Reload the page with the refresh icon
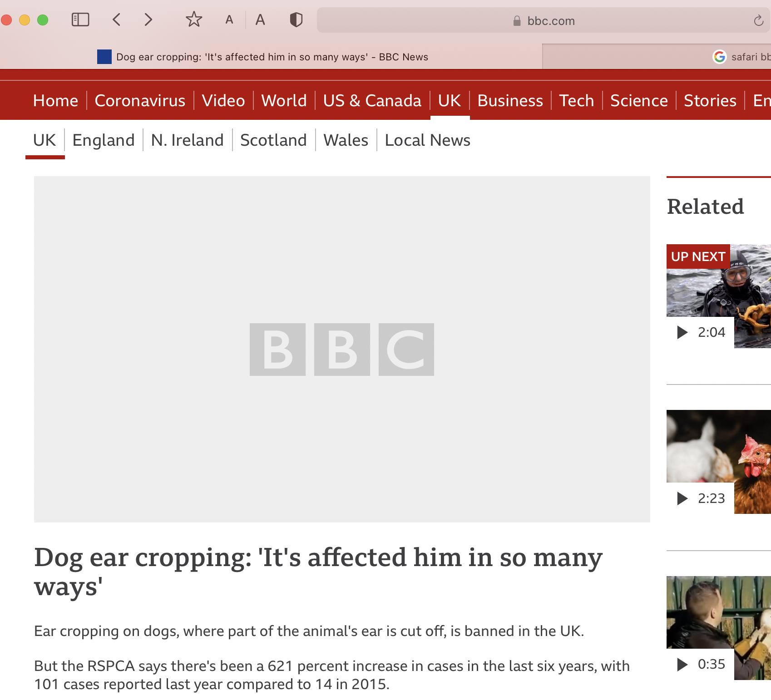Image resolution: width=771 pixels, height=700 pixels. pyautogui.click(x=758, y=20)
